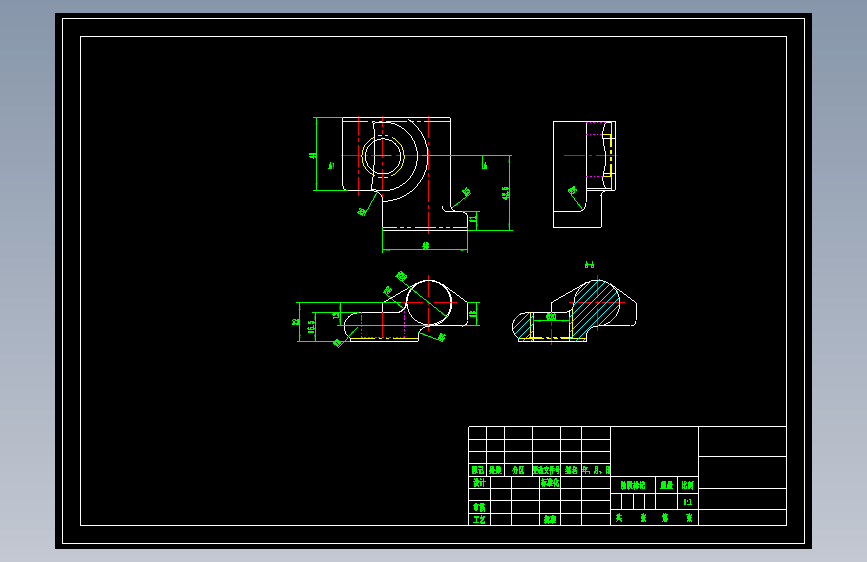Select the 设计 cell in title block
This screenshot has height=562, width=867.
click(479, 483)
